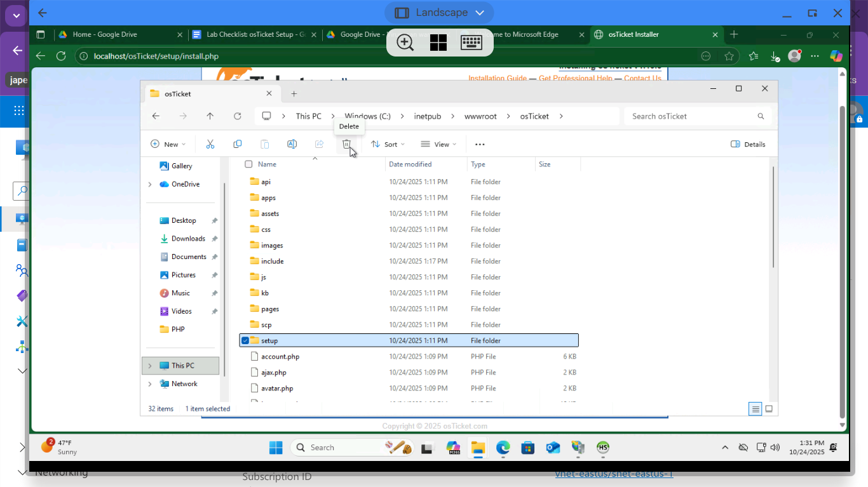Open the Sort dropdown
Image resolution: width=868 pixels, height=487 pixels.
pos(388,144)
